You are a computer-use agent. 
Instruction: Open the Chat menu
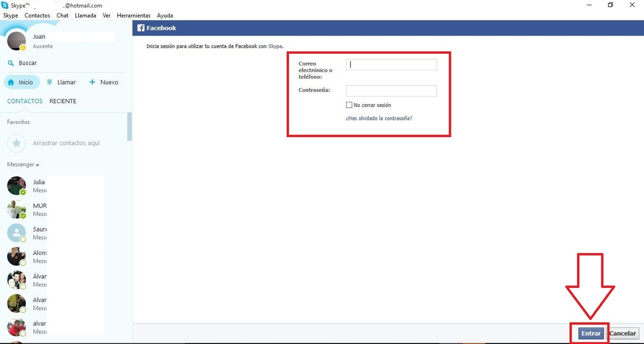pos(63,16)
